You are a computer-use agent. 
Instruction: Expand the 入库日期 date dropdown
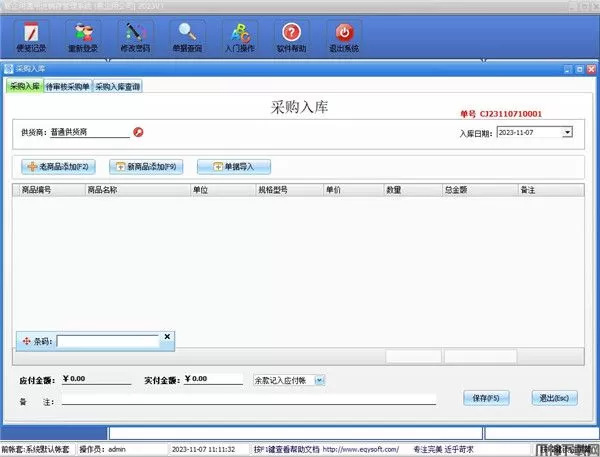567,131
